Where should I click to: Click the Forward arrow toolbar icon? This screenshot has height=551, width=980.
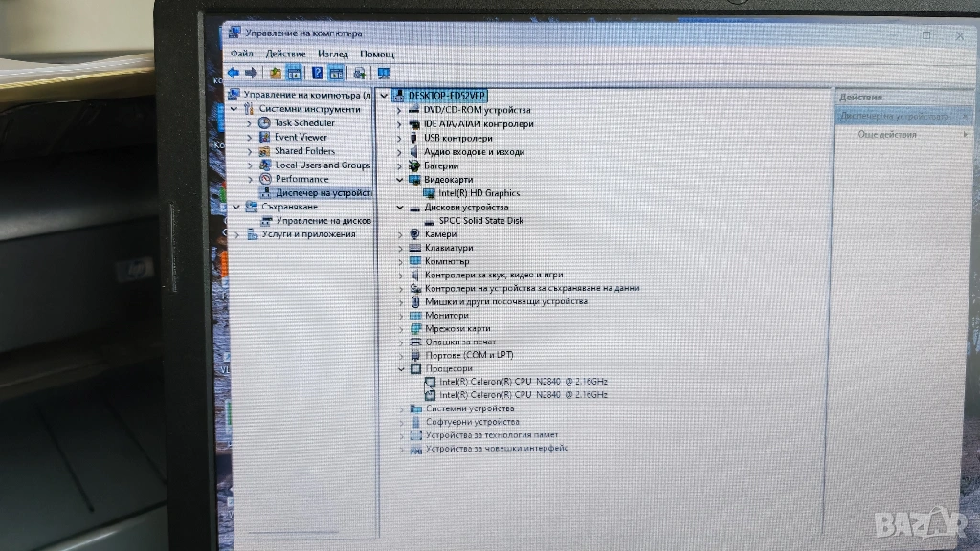(x=252, y=73)
